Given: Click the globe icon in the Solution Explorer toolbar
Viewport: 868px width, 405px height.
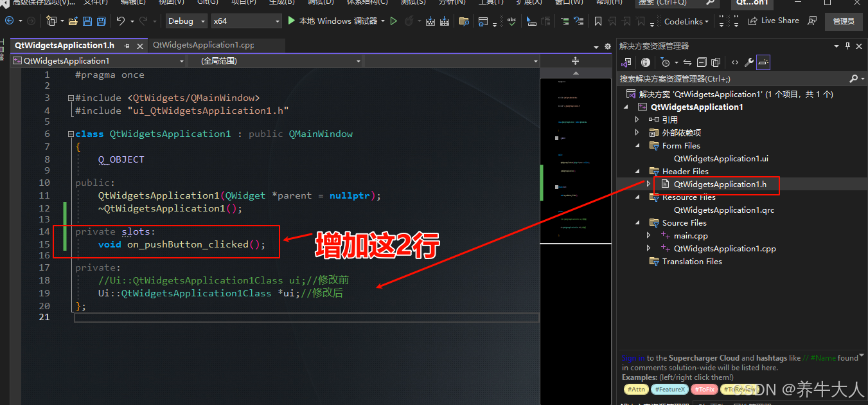Looking at the screenshot, I should [x=646, y=62].
